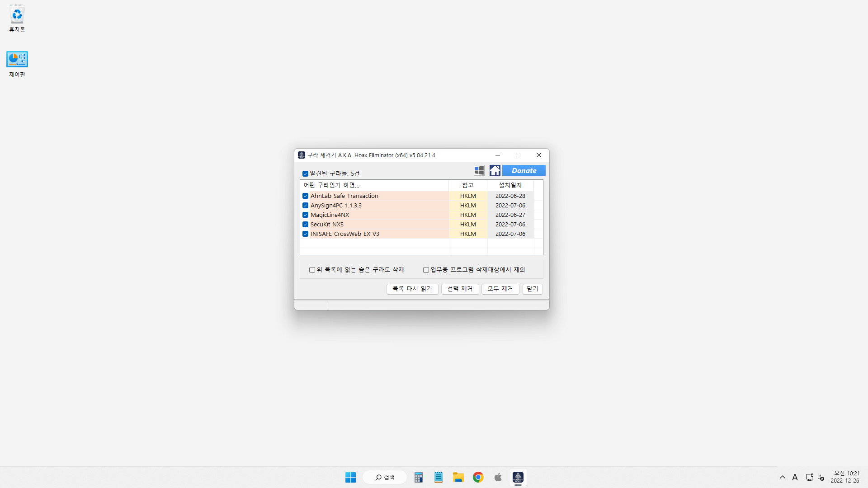Click the HKLM cell for MagicLine4NX
Viewport: 868px width, 488px height.
[x=468, y=215]
